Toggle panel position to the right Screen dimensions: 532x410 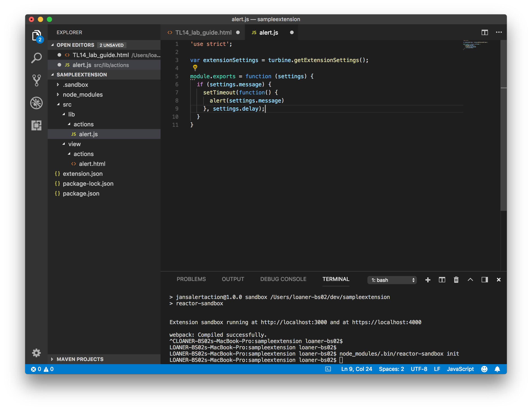485,280
